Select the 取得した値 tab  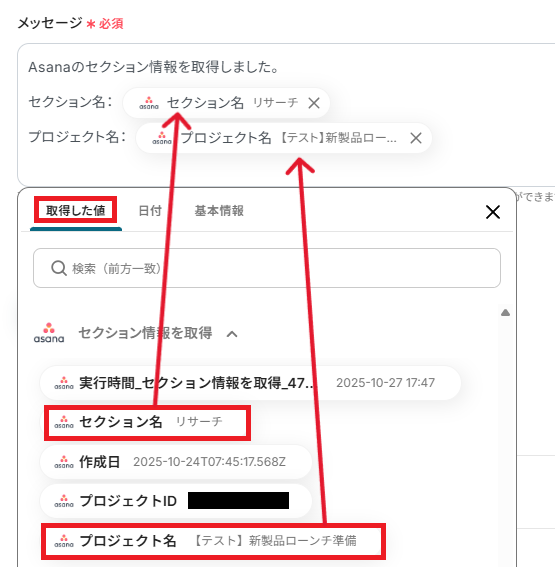[76, 210]
